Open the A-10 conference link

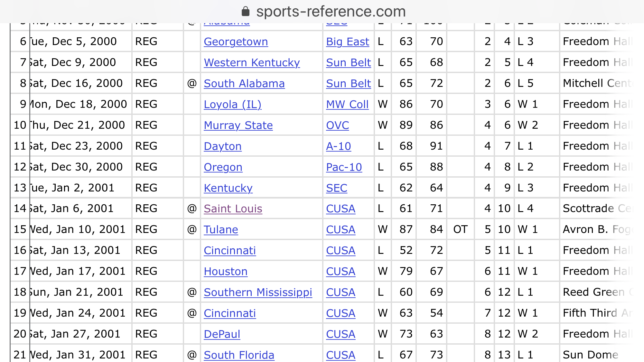(339, 146)
